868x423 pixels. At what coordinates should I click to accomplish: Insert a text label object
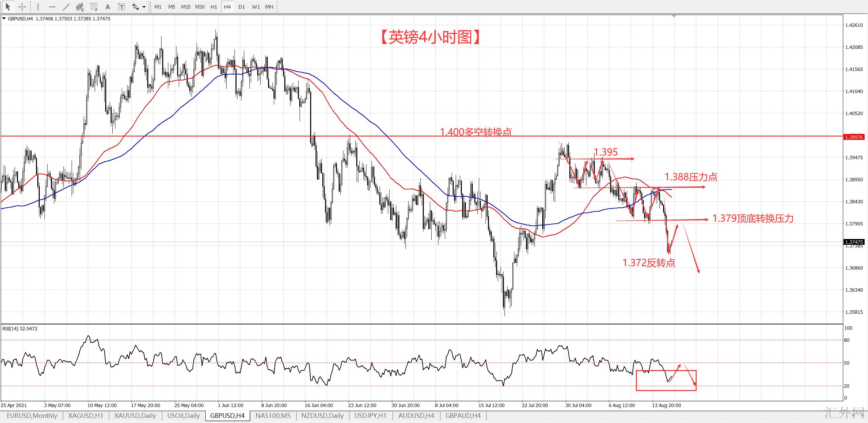(121, 6)
